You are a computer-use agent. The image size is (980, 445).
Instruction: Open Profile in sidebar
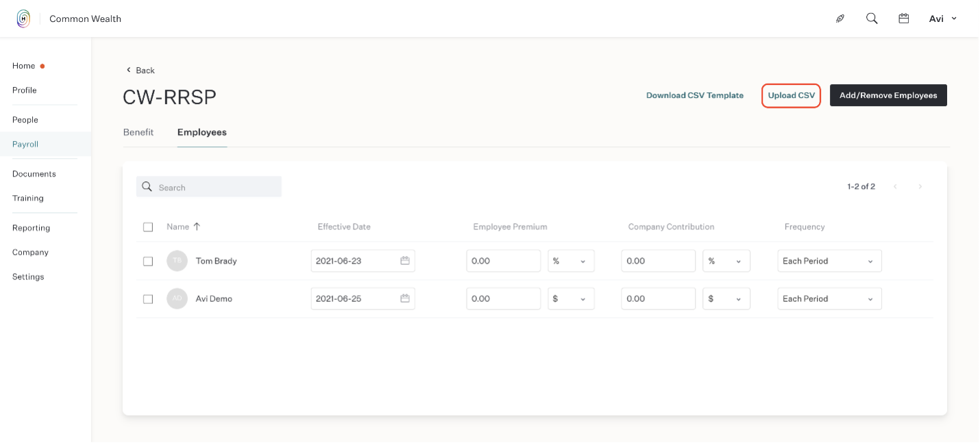25,90
